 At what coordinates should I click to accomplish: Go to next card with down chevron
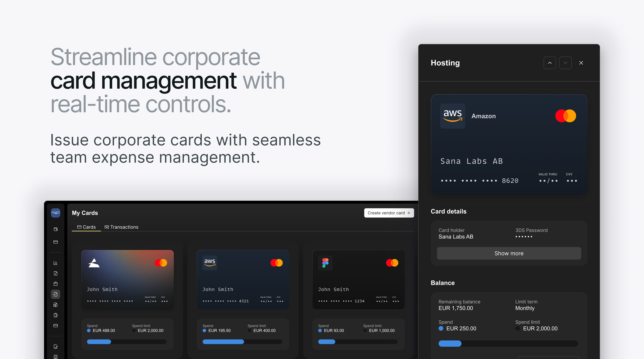point(565,63)
